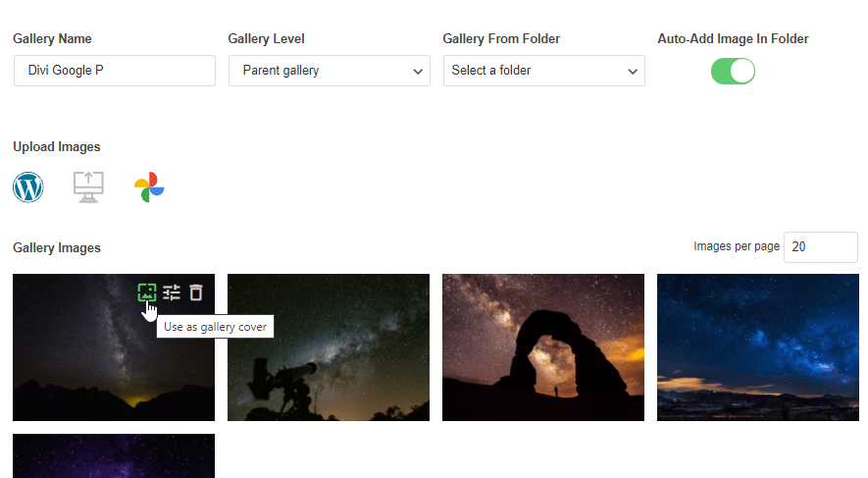
Task: Select the blue starry sky thumbnail
Action: click(758, 347)
